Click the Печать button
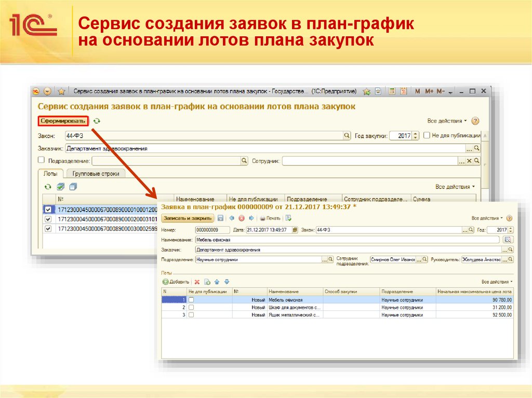The width and height of the screenshot is (532, 398). [x=270, y=218]
